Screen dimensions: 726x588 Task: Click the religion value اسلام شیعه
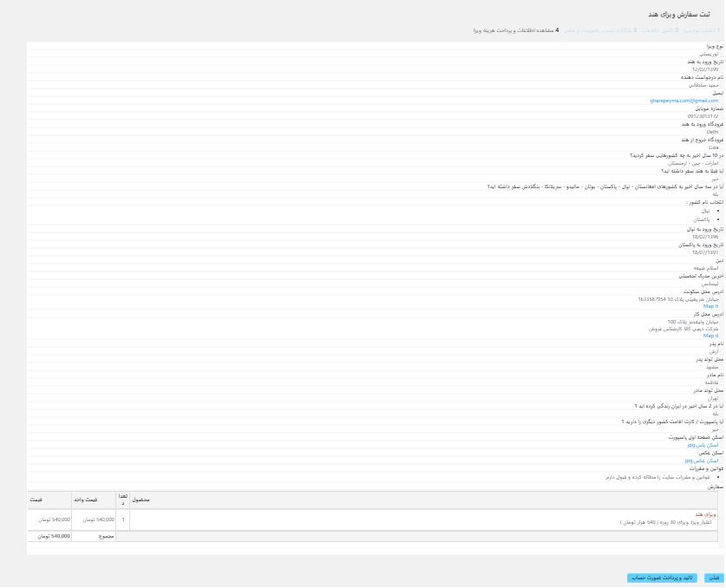(706, 269)
